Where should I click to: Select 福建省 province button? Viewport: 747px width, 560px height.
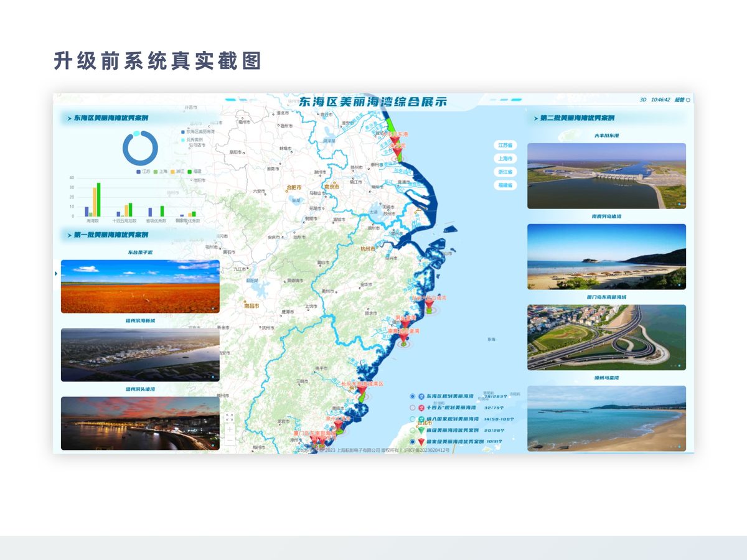tap(506, 185)
